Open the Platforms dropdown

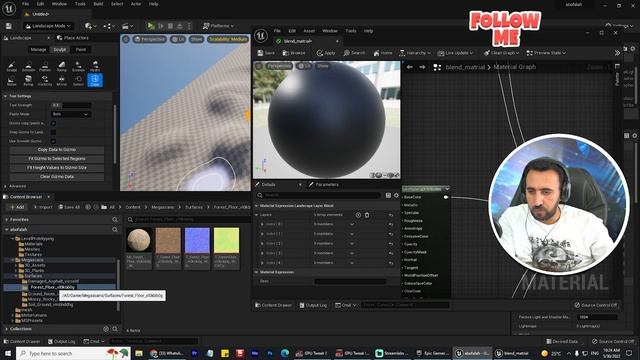tap(218, 26)
